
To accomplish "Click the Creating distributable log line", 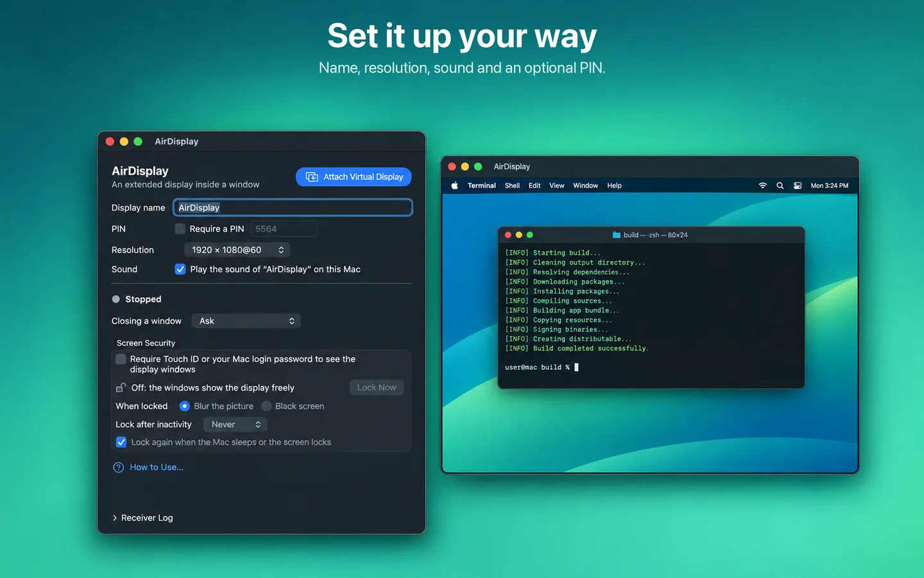I will point(569,339).
